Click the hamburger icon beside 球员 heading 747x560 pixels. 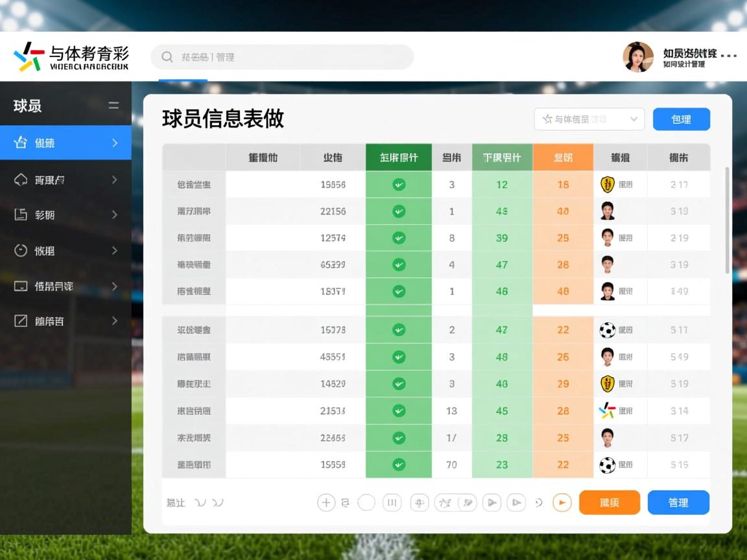point(113,106)
